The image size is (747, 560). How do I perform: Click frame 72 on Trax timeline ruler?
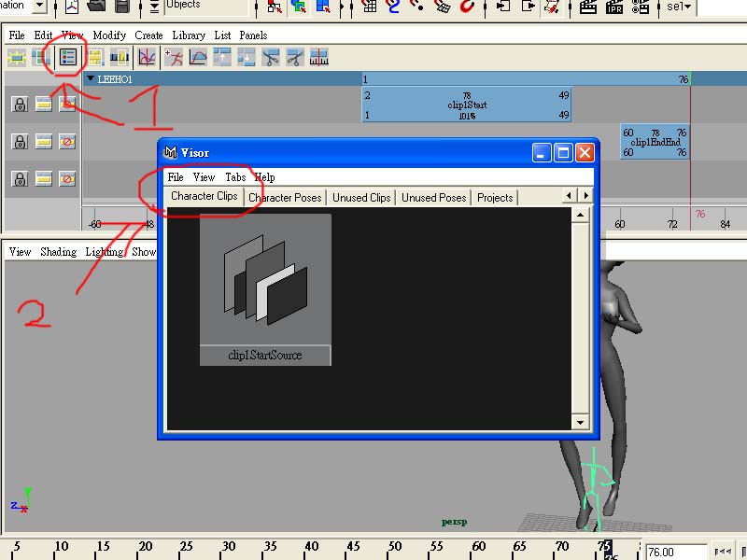click(672, 223)
